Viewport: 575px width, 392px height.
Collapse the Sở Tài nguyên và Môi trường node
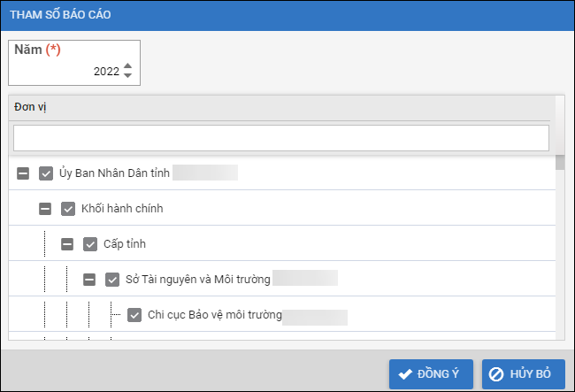(x=90, y=280)
